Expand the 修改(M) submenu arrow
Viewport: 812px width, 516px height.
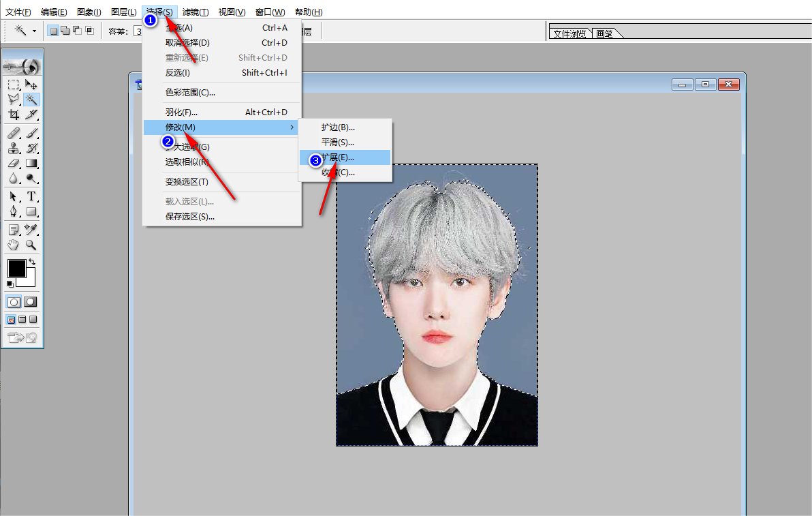(x=292, y=127)
